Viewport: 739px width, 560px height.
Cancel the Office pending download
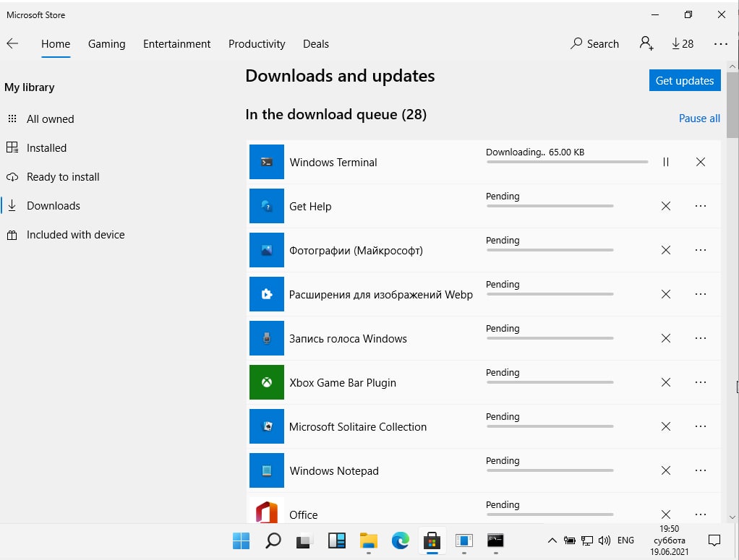point(666,514)
